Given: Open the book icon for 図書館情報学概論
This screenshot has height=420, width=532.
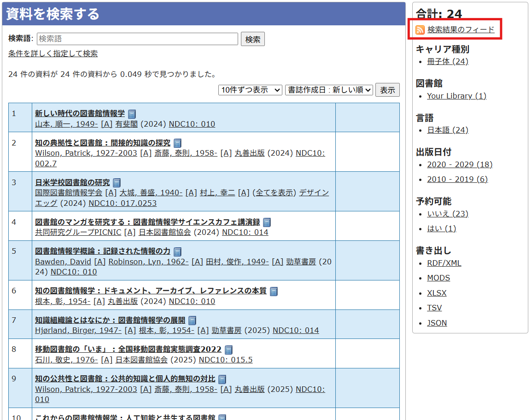Looking at the screenshot, I should pos(178,251).
